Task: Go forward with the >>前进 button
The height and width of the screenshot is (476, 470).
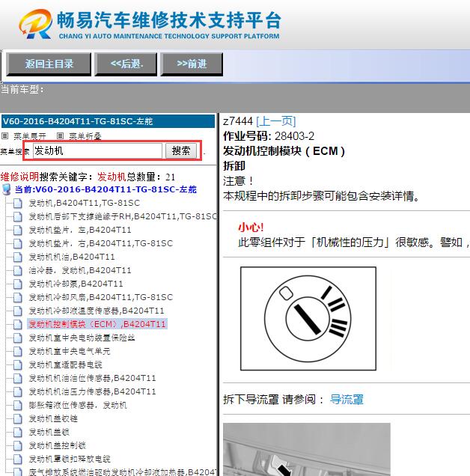Action: [x=192, y=64]
